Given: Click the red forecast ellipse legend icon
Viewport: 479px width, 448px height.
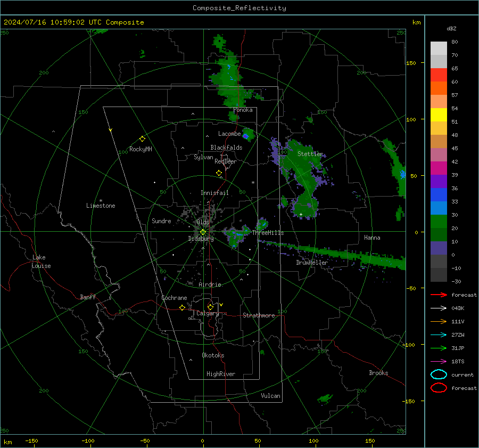Looking at the screenshot, I should (x=439, y=388).
